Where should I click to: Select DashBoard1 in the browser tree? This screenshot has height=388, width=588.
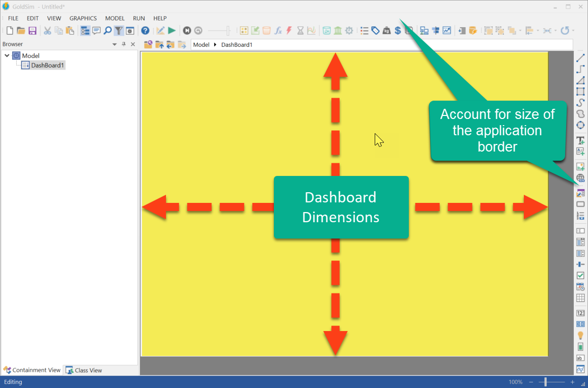[x=43, y=65]
